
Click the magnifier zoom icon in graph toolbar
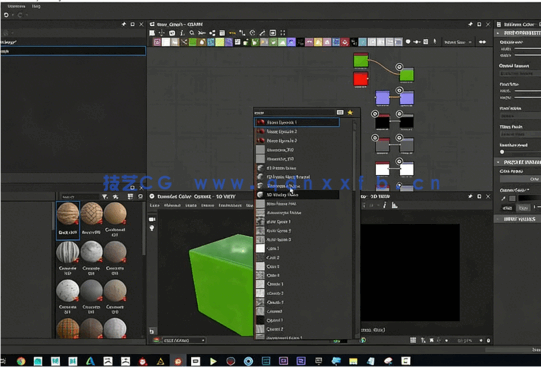[x=192, y=33]
